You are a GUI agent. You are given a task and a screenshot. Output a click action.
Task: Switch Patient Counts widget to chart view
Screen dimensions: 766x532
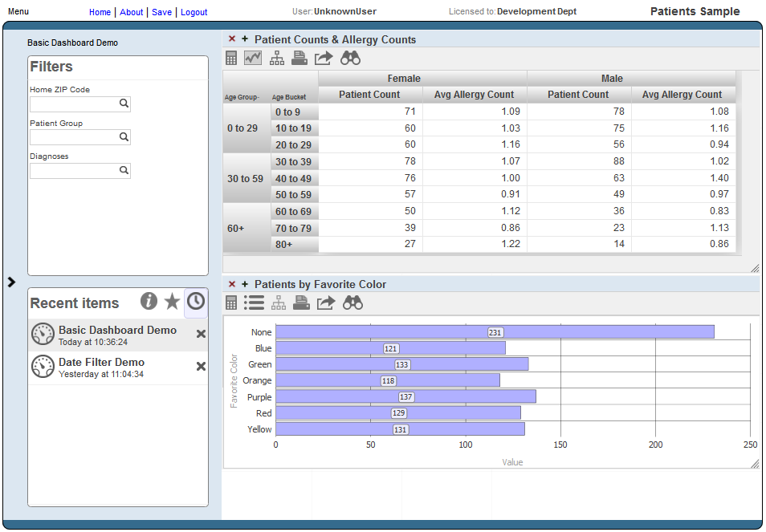click(253, 58)
